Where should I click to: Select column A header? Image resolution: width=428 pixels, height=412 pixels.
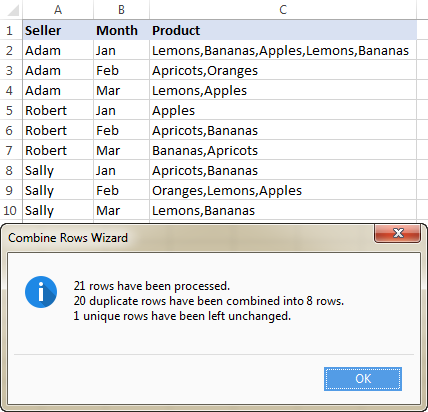point(58,10)
